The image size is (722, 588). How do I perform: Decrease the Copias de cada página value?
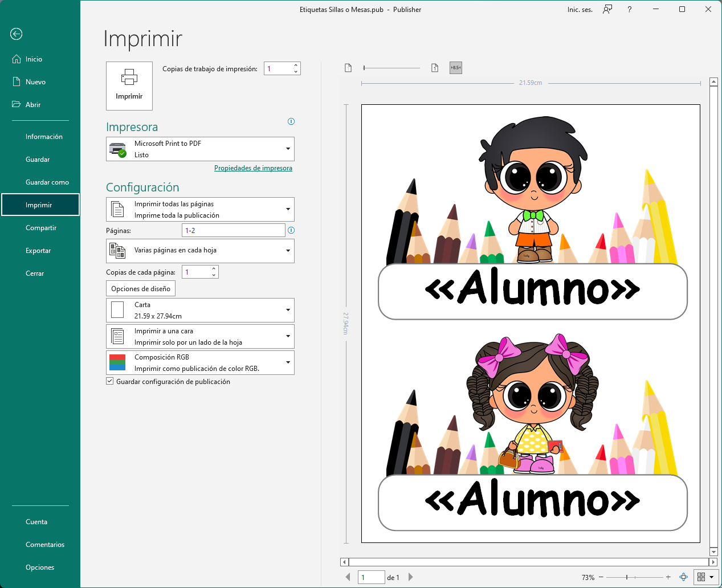click(x=214, y=275)
